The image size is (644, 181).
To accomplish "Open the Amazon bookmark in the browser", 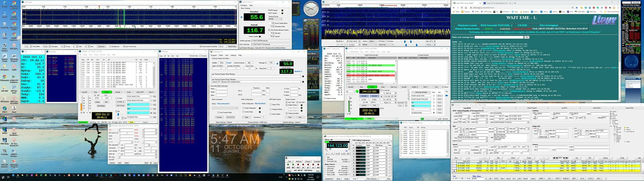I will tap(466, 12).
